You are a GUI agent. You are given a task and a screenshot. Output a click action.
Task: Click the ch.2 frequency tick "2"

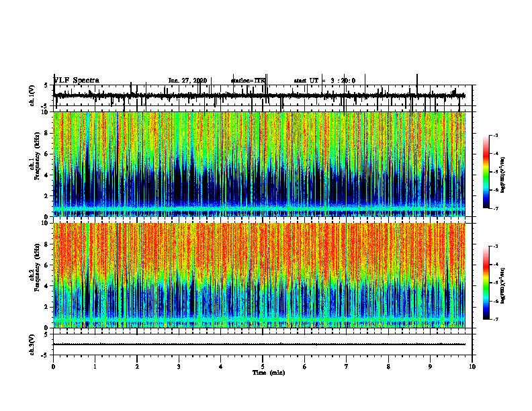48,307
